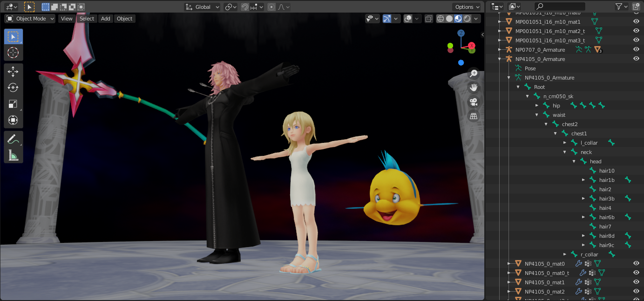Choose the intersect selection mode icon
This screenshot has width=644, height=301.
(x=81, y=7)
